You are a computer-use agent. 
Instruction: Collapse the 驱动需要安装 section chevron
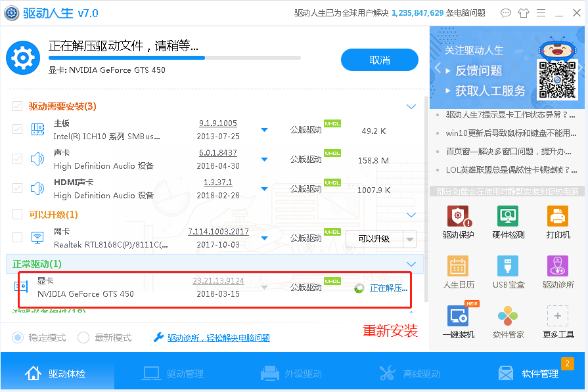(x=411, y=107)
